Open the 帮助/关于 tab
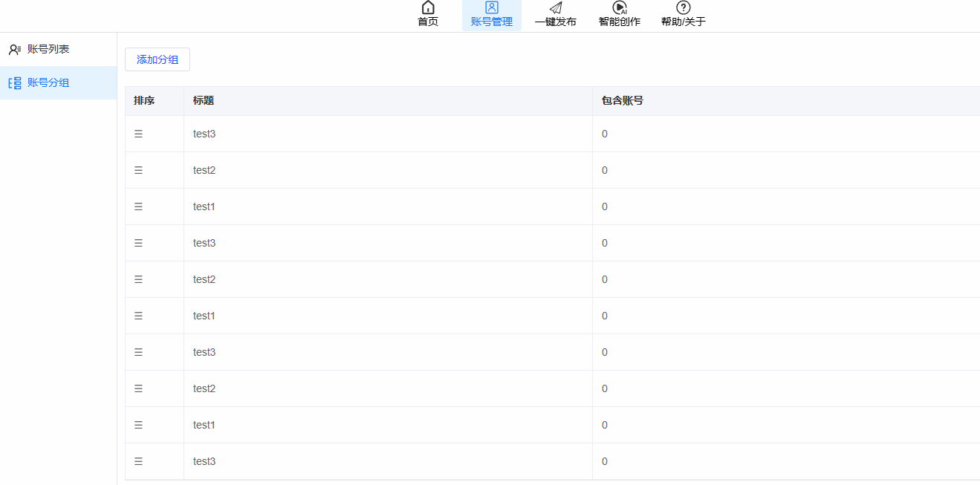980x485 pixels. (682, 16)
